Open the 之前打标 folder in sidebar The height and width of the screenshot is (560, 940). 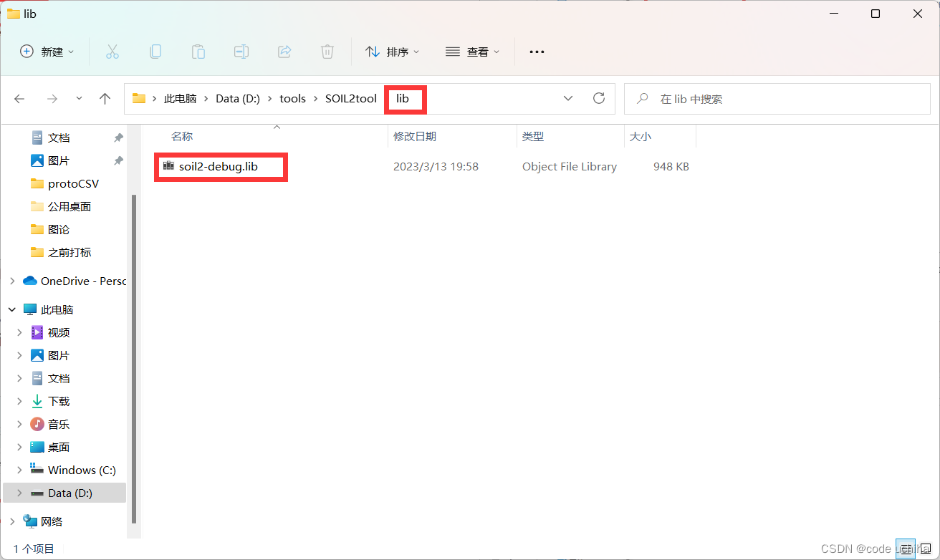coord(69,252)
